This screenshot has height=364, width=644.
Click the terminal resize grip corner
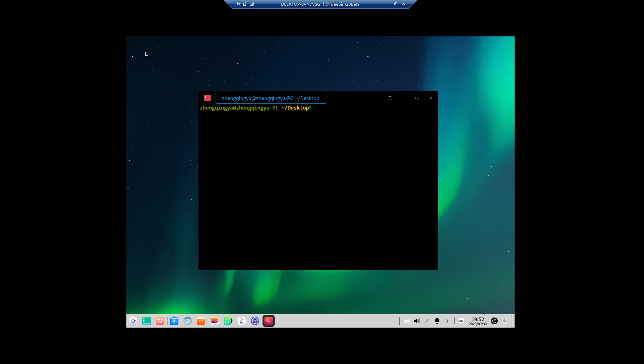[436, 268]
